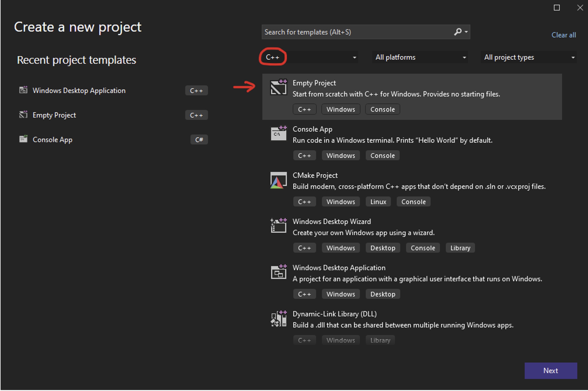Click the CMake Project icon
588x391 pixels.
pyautogui.click(x=278, y=180)
